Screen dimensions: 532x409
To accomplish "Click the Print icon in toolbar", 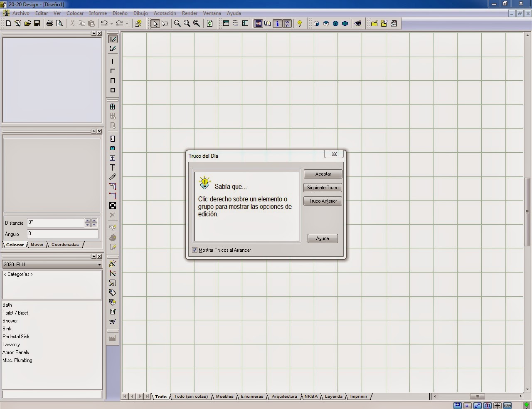I will [x=50, y=23].
